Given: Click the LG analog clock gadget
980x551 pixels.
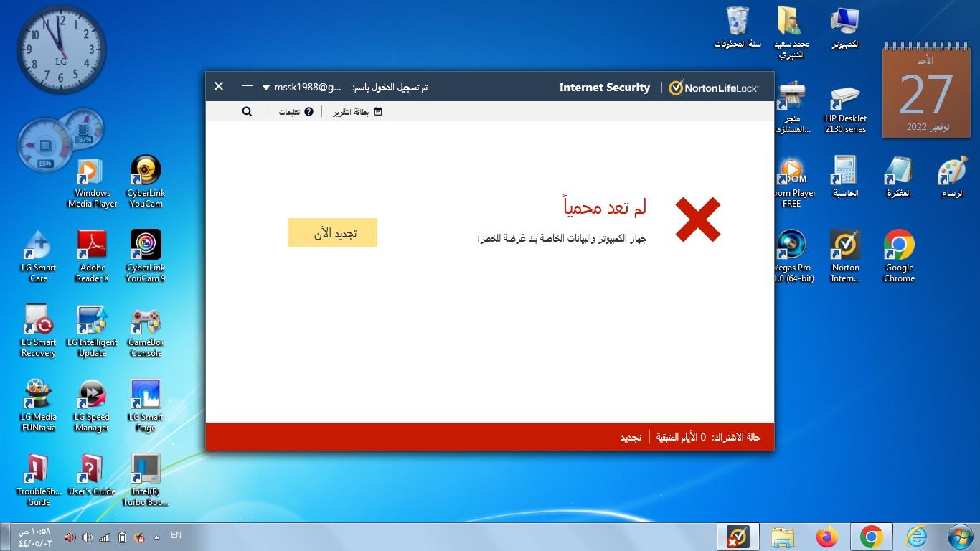Looking at the screenshot, I should [61, 49].
